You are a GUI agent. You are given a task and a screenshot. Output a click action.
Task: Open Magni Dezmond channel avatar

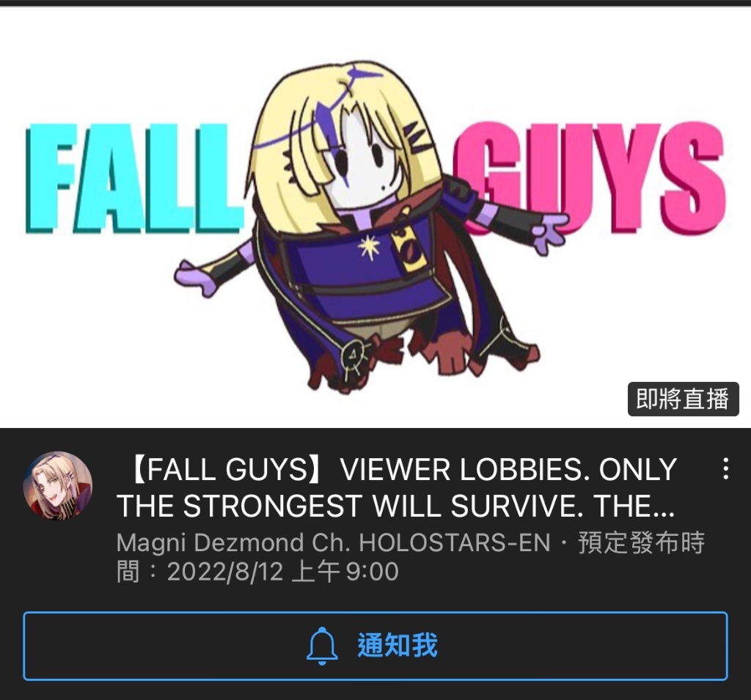[x=57, y=485]
